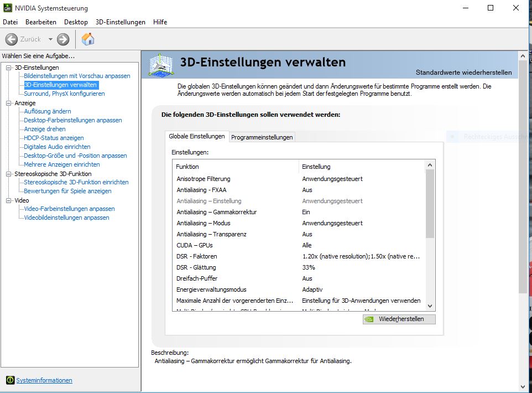Open the Hilfe menu
The height and width of the screenshot is (393, 532).
click(160, 22)
